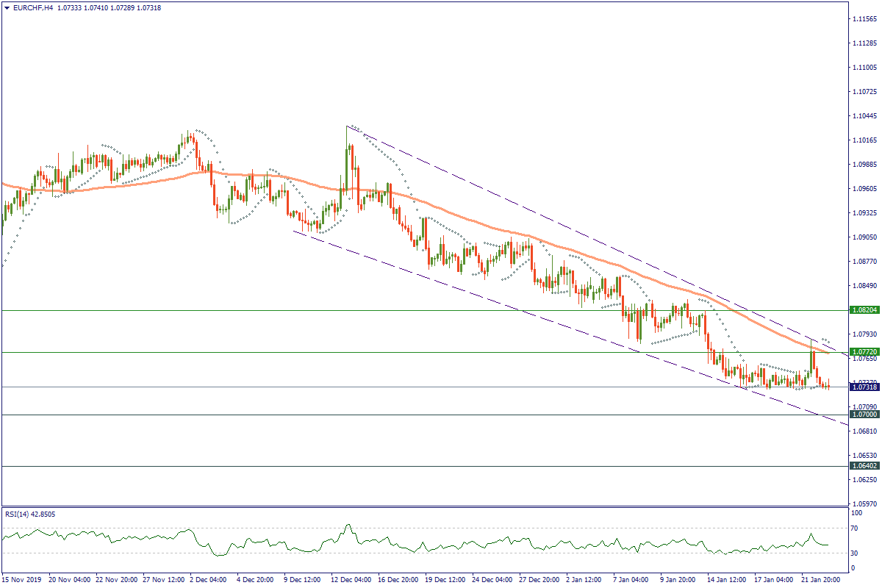Click the RSI 70 level marking
This screenshot has width=882, height=588.
click(x=855, y=528)
